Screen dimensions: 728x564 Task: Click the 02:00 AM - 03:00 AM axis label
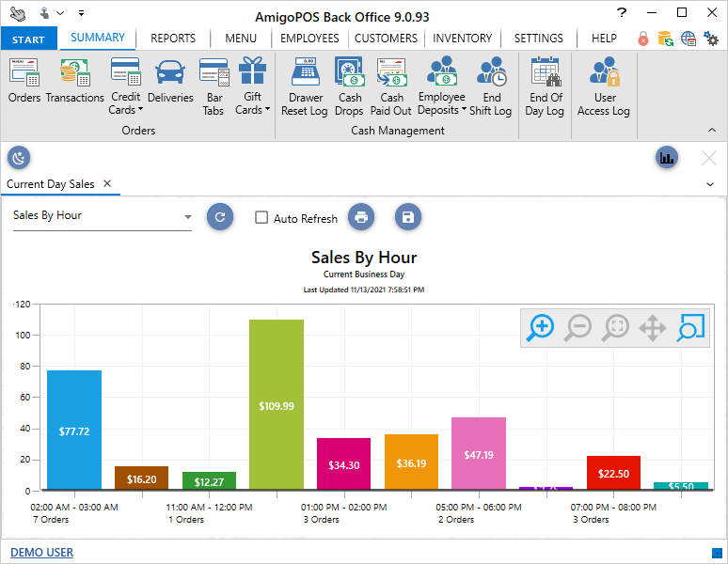coord(74,507)
